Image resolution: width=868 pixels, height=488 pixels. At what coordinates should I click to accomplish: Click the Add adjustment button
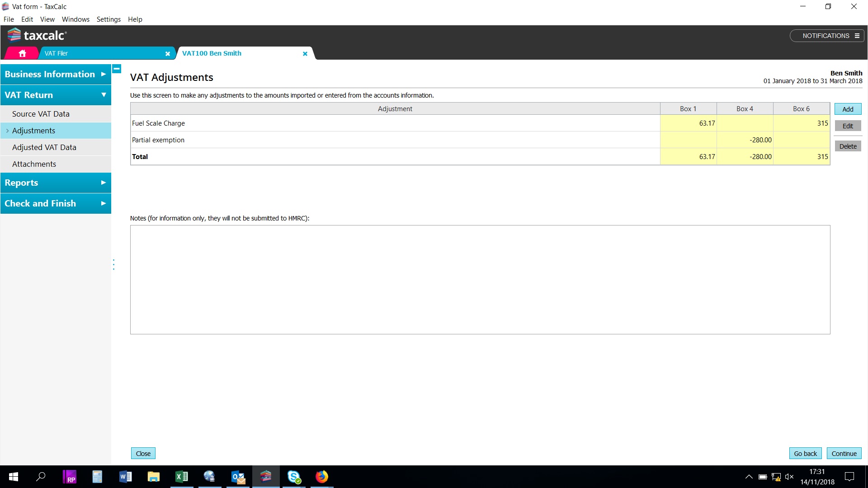click(848, 109)
